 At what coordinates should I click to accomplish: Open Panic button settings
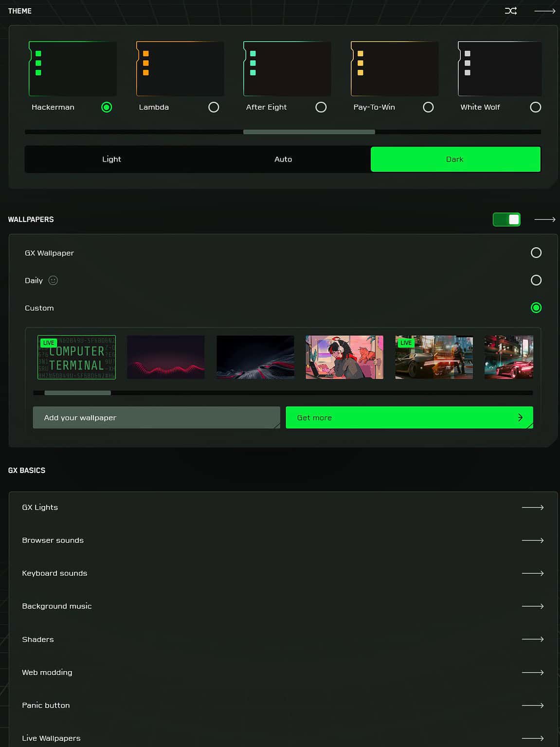coord(533,705)
